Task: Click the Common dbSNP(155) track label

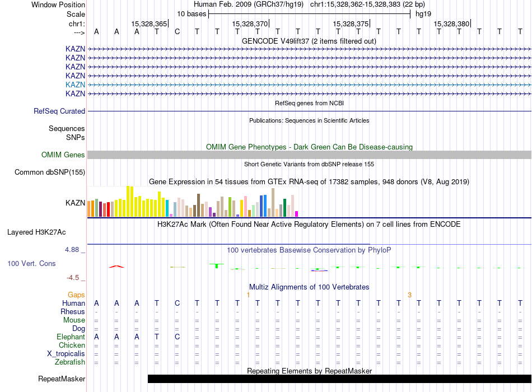Action: 49,172
